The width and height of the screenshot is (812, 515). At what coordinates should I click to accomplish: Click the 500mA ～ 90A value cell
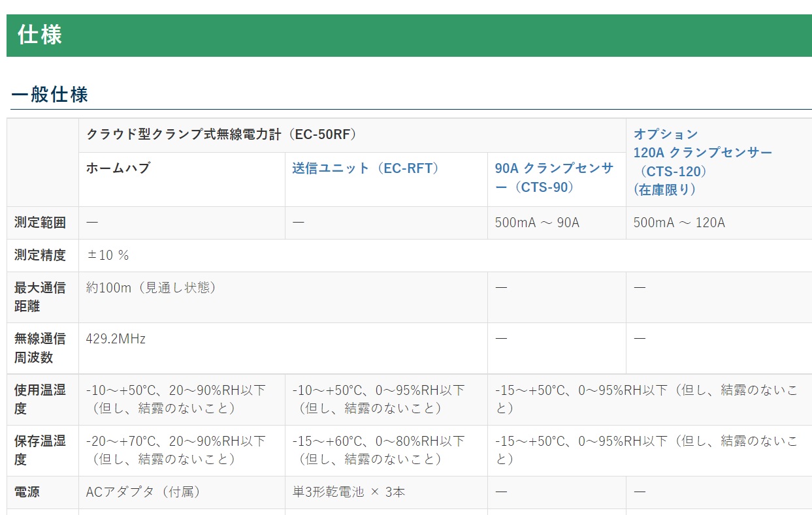[x=537, y=223]
